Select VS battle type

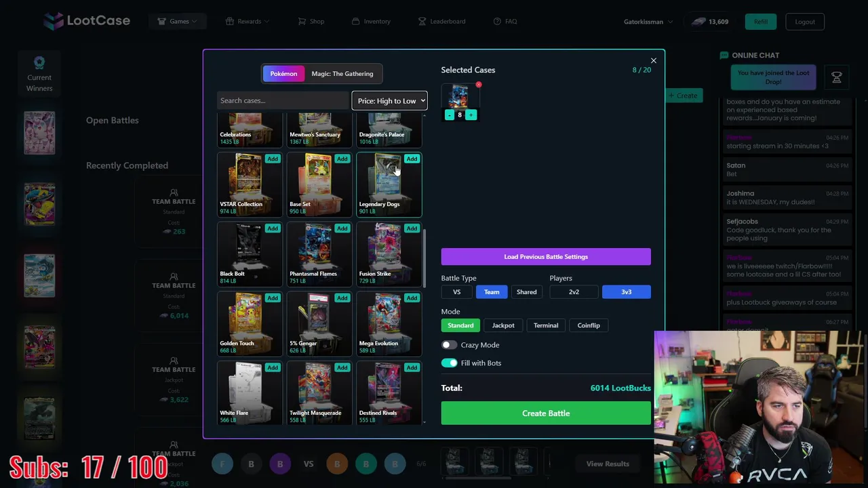456,292
